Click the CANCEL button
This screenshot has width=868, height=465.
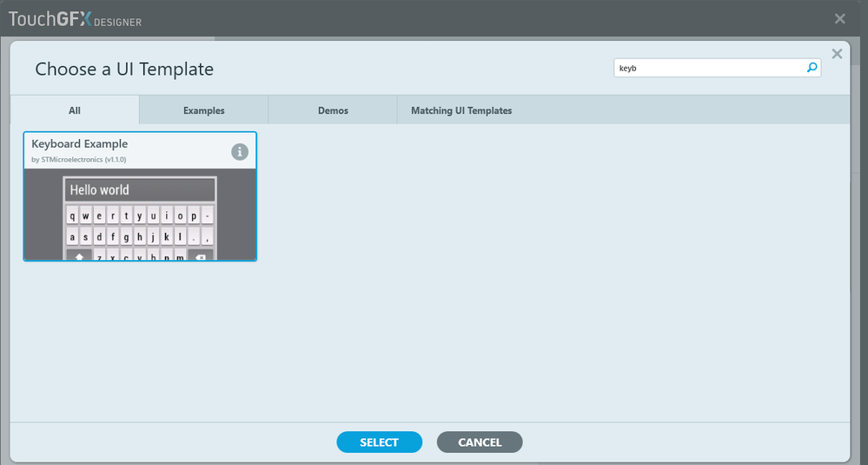coord(480,442)
